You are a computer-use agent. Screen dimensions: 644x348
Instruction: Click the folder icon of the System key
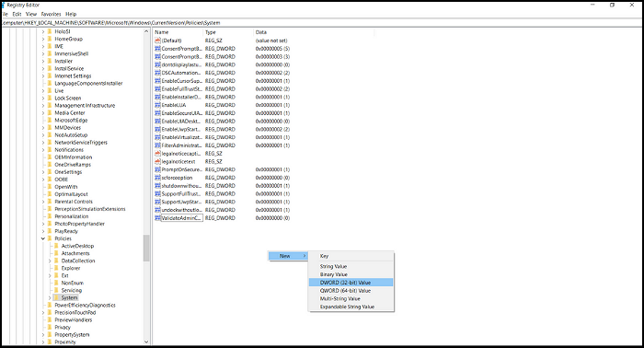(x=56, y=297)
